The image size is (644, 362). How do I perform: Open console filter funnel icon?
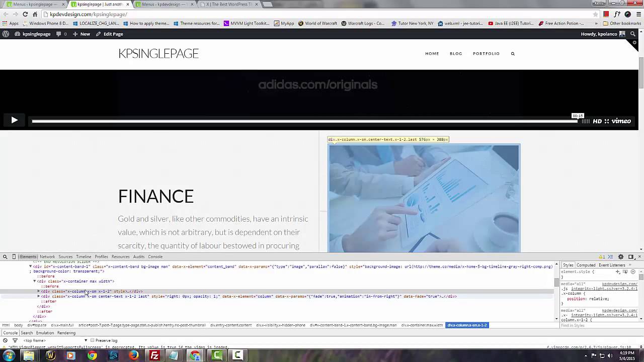tap(15, 340)
